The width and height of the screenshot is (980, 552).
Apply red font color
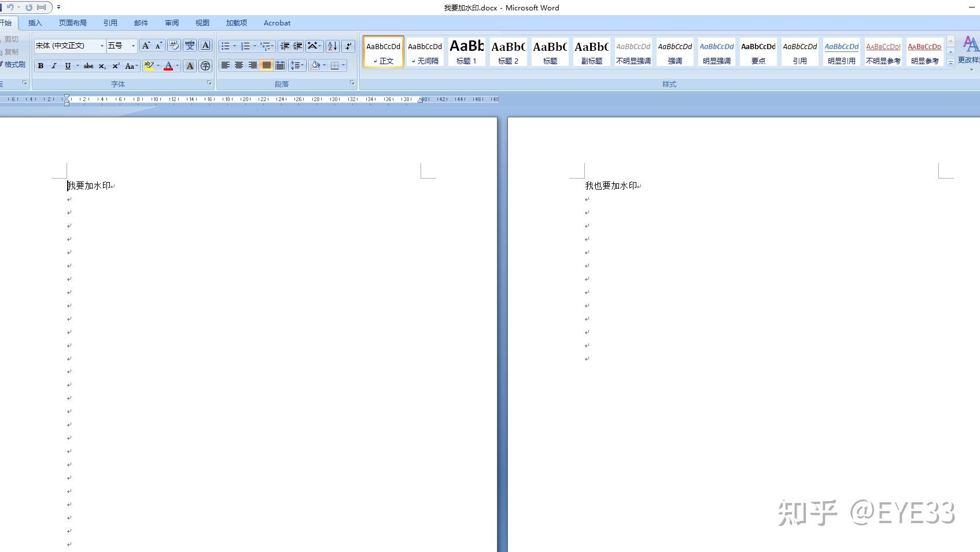click(168, 66)
